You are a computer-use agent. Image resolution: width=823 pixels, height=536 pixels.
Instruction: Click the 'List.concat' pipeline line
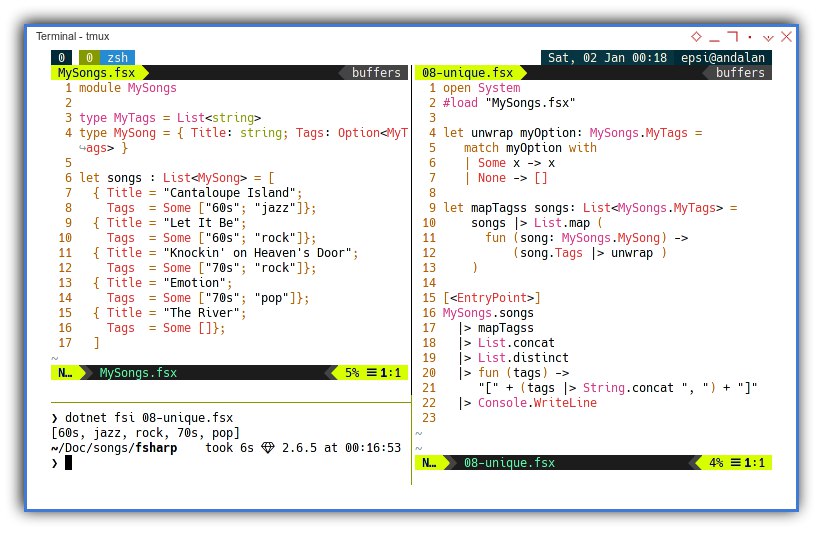[x=506, y=343]
